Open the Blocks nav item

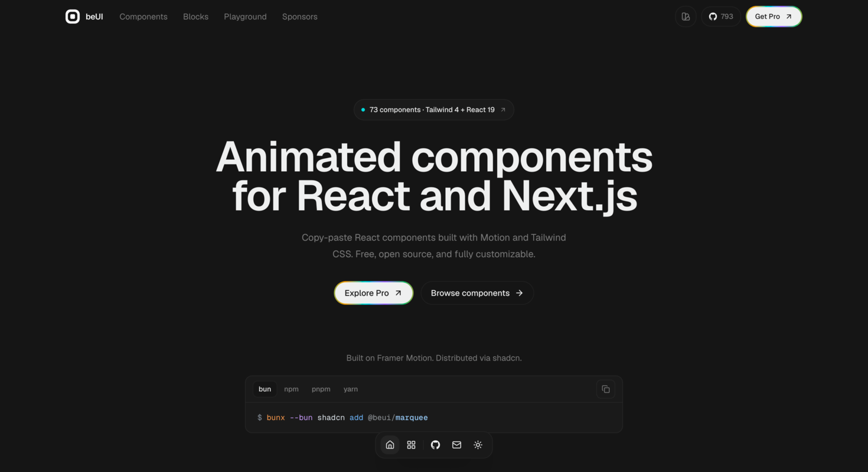(195, 17)
